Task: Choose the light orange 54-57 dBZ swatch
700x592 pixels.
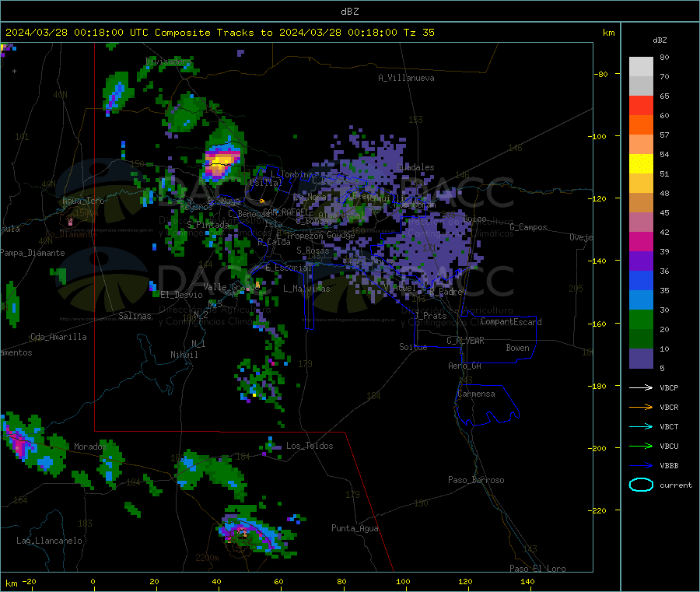Action: click(641, 145)
